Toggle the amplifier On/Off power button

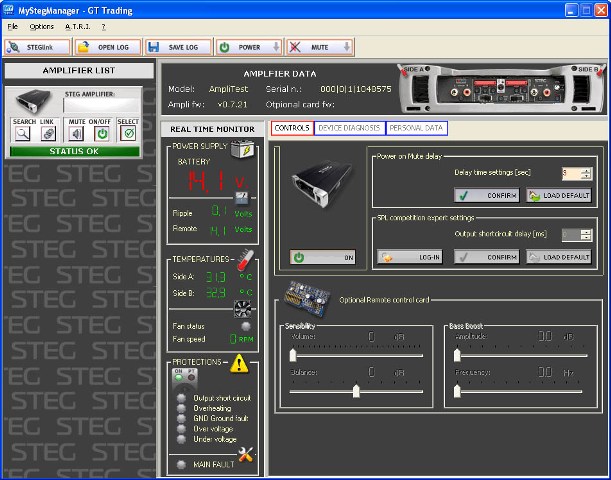pos(101,134)
